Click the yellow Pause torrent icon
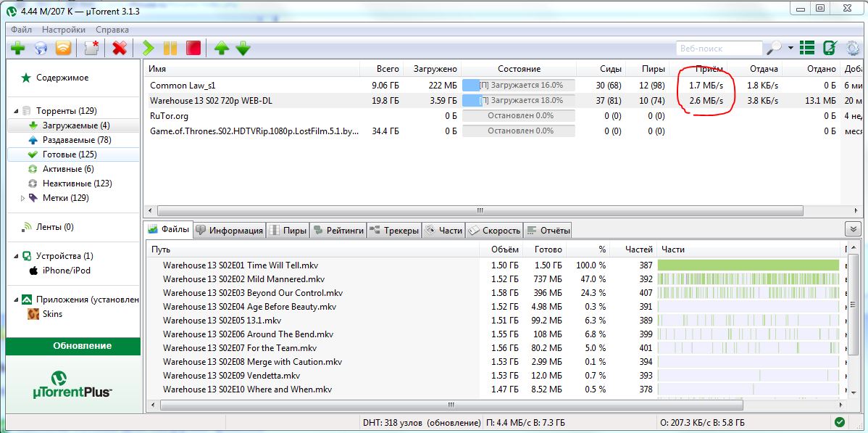 click(170, 49)
